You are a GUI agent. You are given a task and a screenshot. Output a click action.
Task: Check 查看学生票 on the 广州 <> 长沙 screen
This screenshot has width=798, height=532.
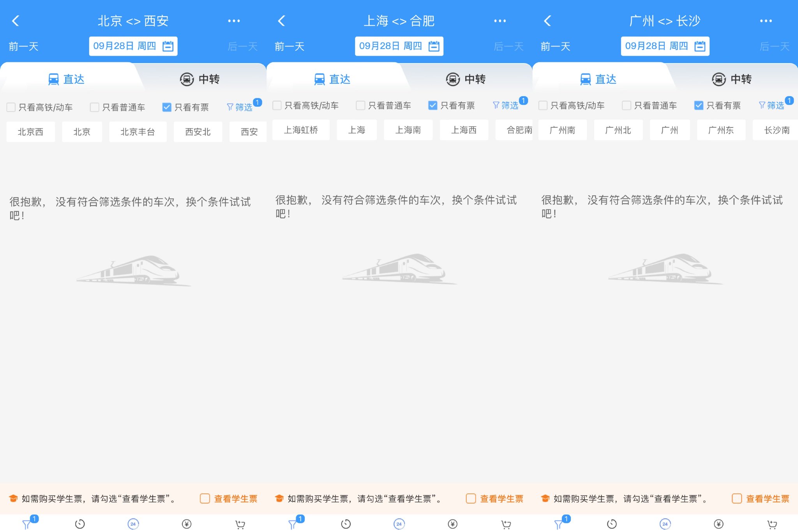tap(736, 499)
